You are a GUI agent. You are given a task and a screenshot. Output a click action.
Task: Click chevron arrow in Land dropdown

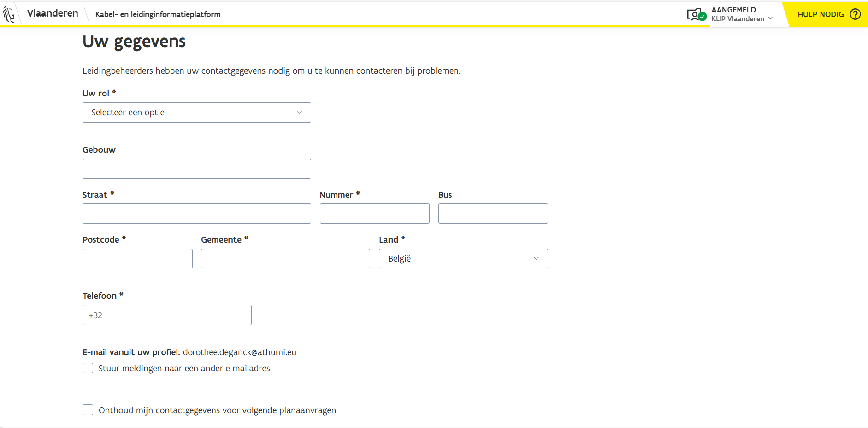536,258
